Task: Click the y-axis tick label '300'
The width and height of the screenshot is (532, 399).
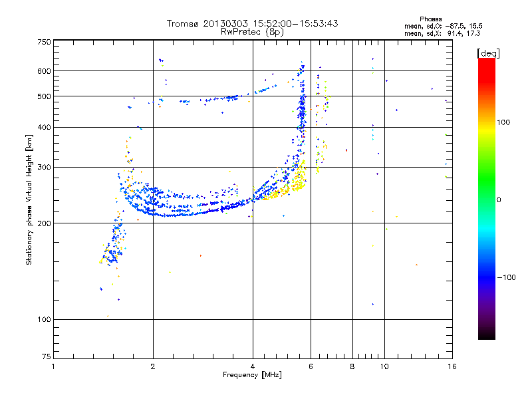Action: (44, 168)
